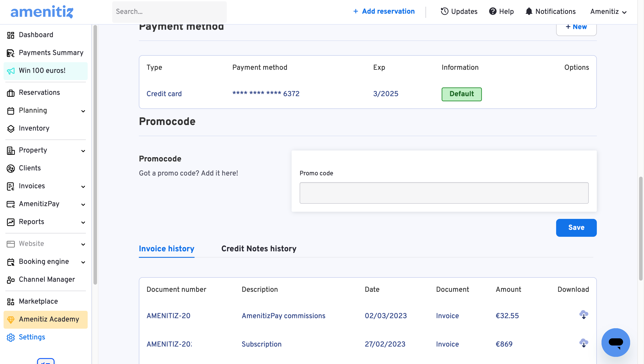Click the Settings gear icon
This screenshot has height=364, width=644.
(x=11, y=337)
